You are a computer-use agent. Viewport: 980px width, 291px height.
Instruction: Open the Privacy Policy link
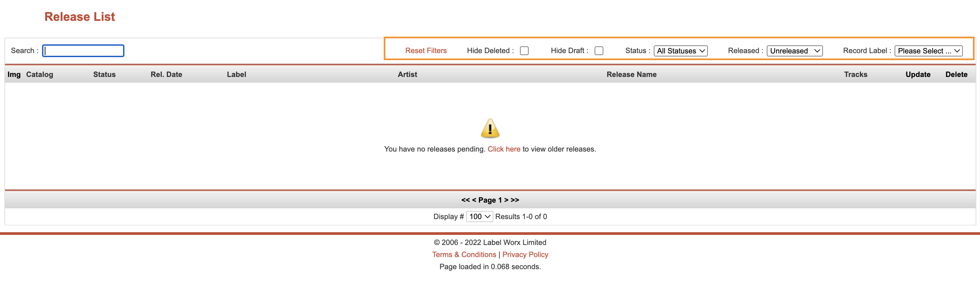pyautogui.click(x=525, y=254)
